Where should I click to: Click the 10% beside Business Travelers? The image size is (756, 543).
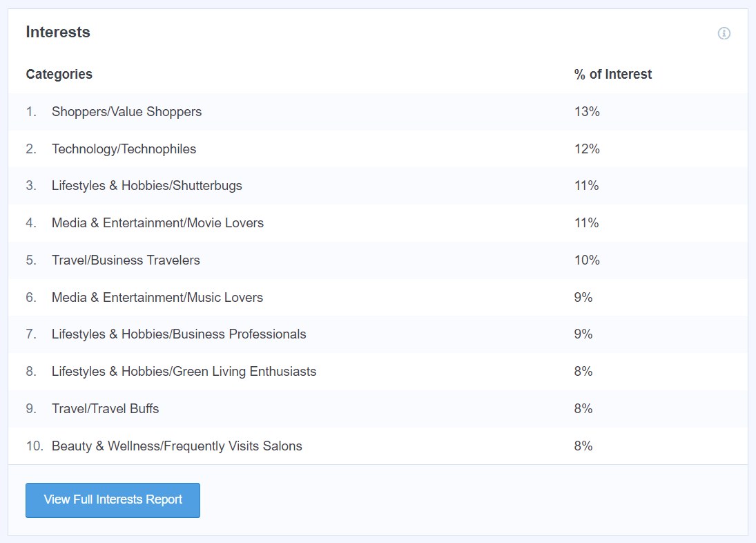click(x=587, y=260)
